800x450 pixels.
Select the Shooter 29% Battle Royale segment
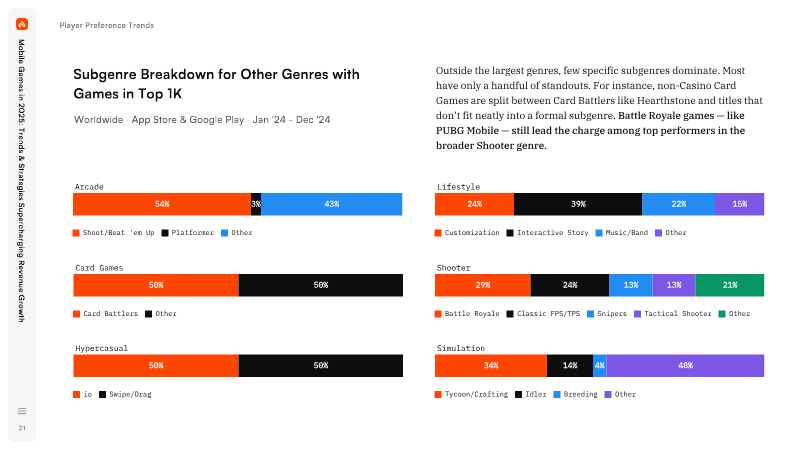click(x=483, y=285)
